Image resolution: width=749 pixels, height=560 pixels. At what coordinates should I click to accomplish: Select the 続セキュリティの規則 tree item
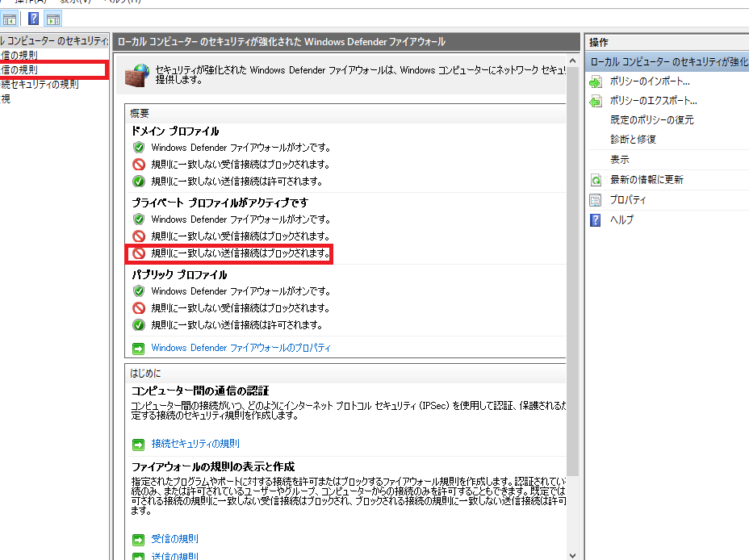[40, 85]
